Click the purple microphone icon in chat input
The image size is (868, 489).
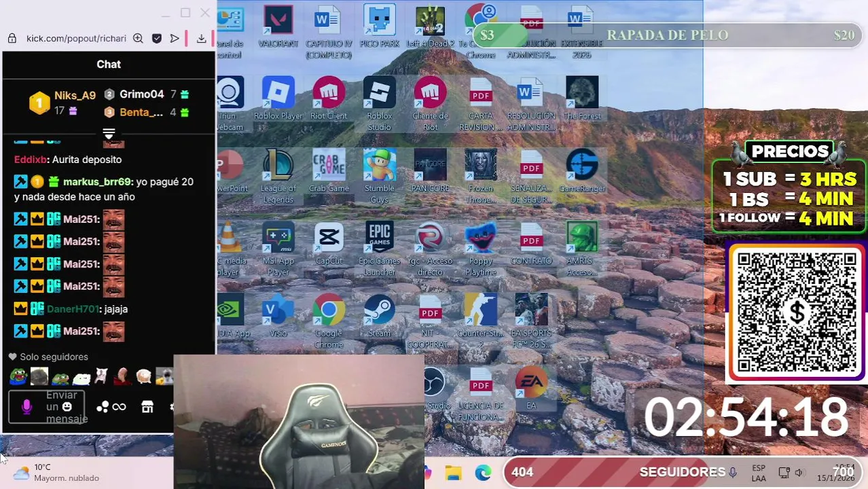pyautogui.click(x=26, y=406)
